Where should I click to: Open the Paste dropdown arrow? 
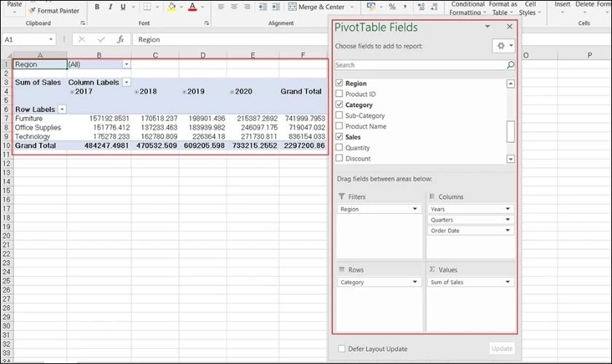[15, 12]
